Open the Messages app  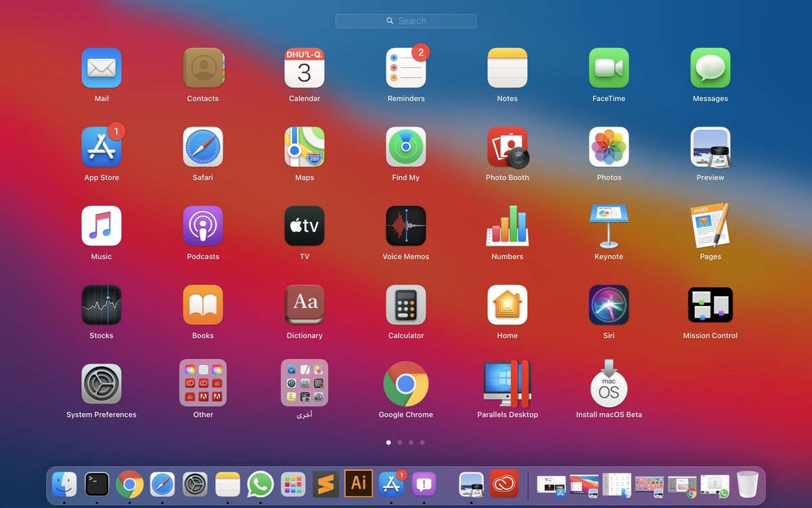pyautogui.click(x=710, y=68)
